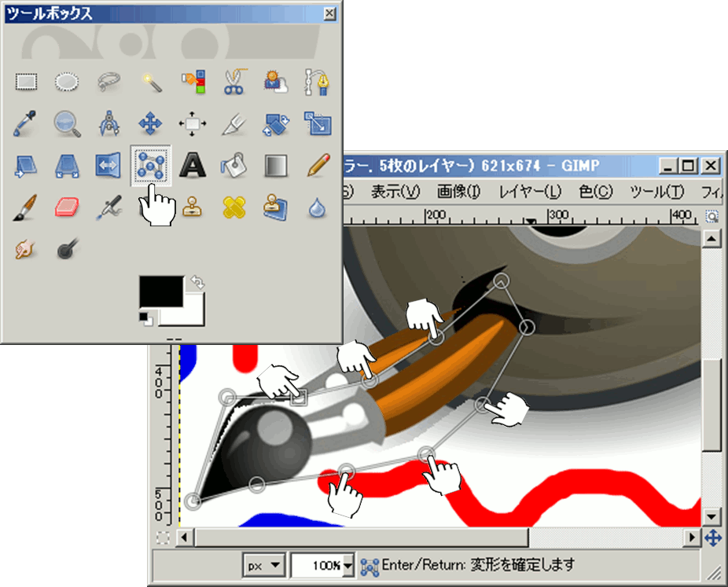Open the レイヤー(L) menu
Screen dimensions: 728x587
click(x=530, y=192)
